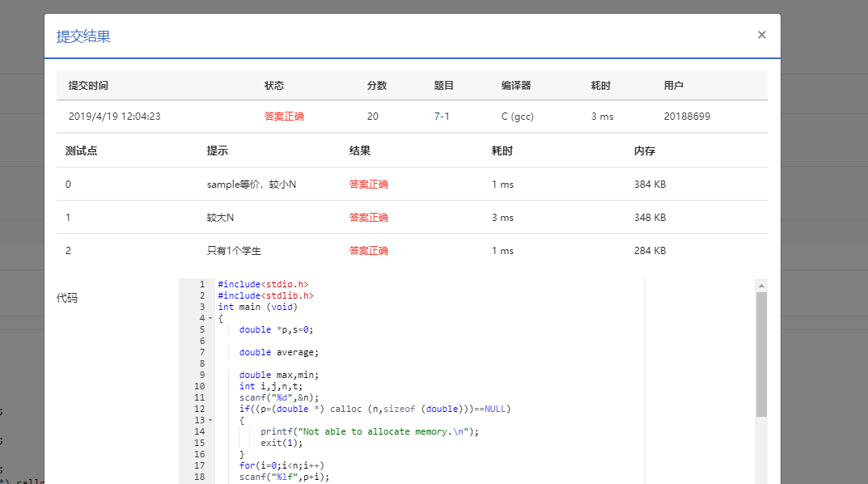Click memory value 284 KB

point(650,251)
